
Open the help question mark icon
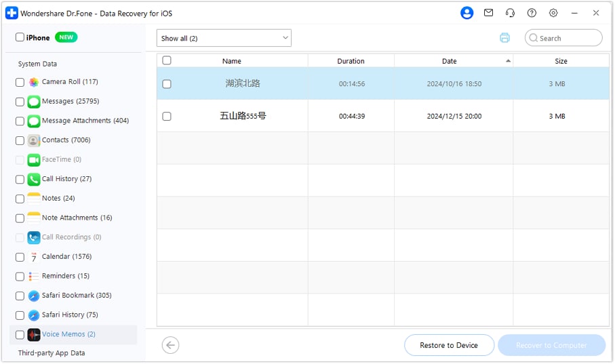[532, 13]
